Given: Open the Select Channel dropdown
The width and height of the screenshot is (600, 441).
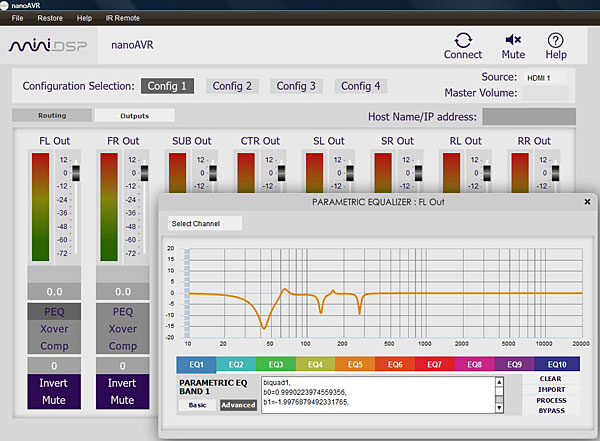Looking at the screenshot, I should tap(205, 224).
